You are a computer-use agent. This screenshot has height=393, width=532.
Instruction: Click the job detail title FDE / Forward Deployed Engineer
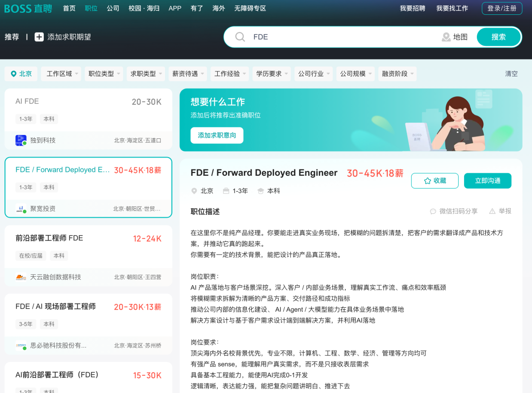(264, 173)
